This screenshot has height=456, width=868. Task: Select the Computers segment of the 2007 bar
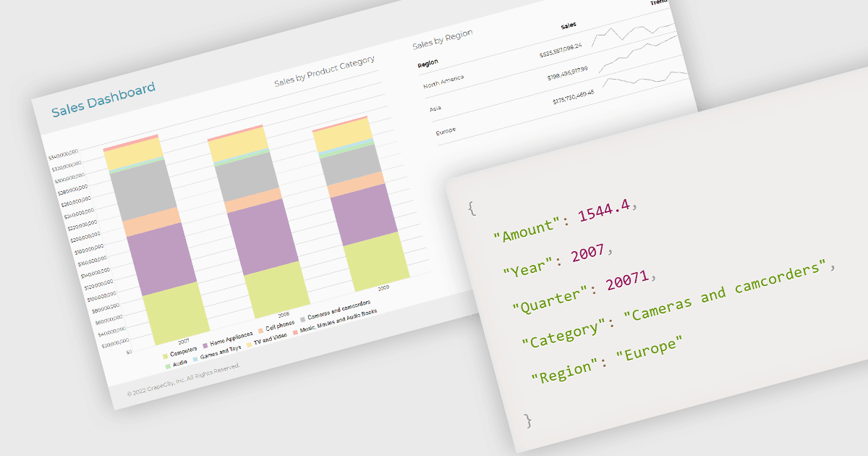coord(175,313)
